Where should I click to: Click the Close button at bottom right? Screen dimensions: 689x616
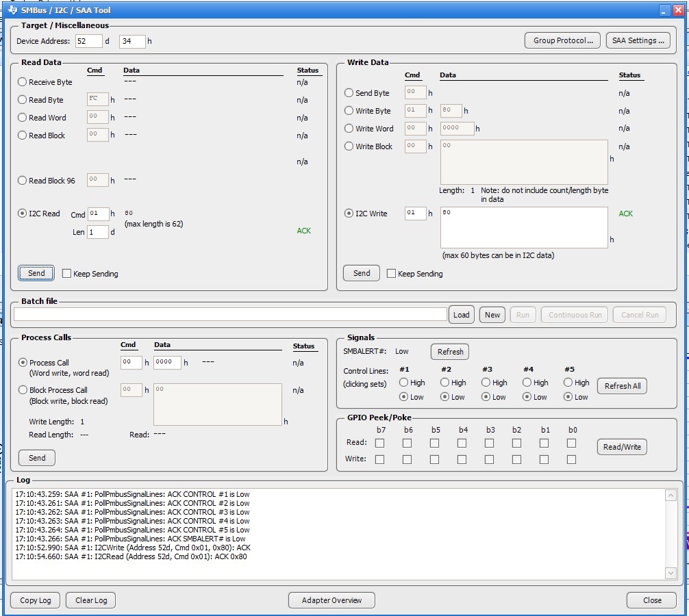pos(651,600)
